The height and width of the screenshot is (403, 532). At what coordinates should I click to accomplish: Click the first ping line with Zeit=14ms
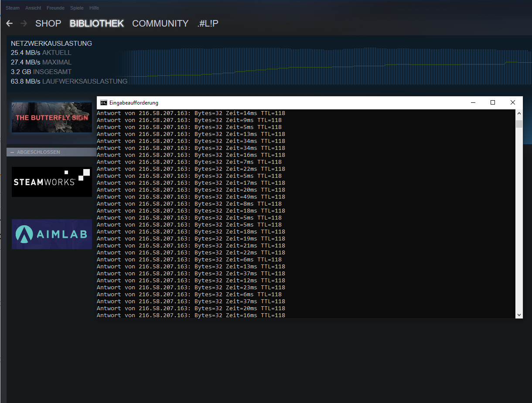coord(191,113)
